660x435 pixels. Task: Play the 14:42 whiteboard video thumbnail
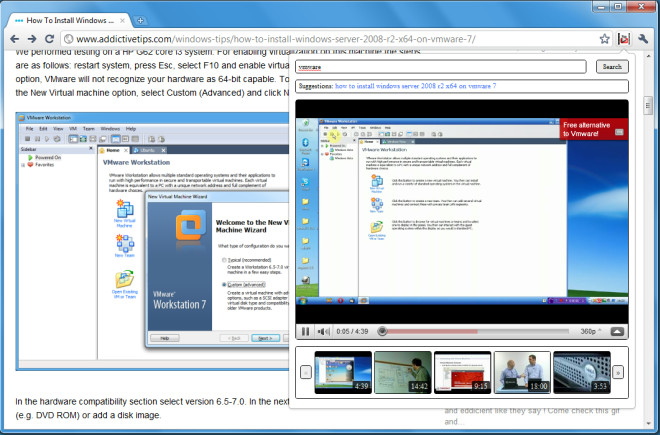(x=403, y=372)
